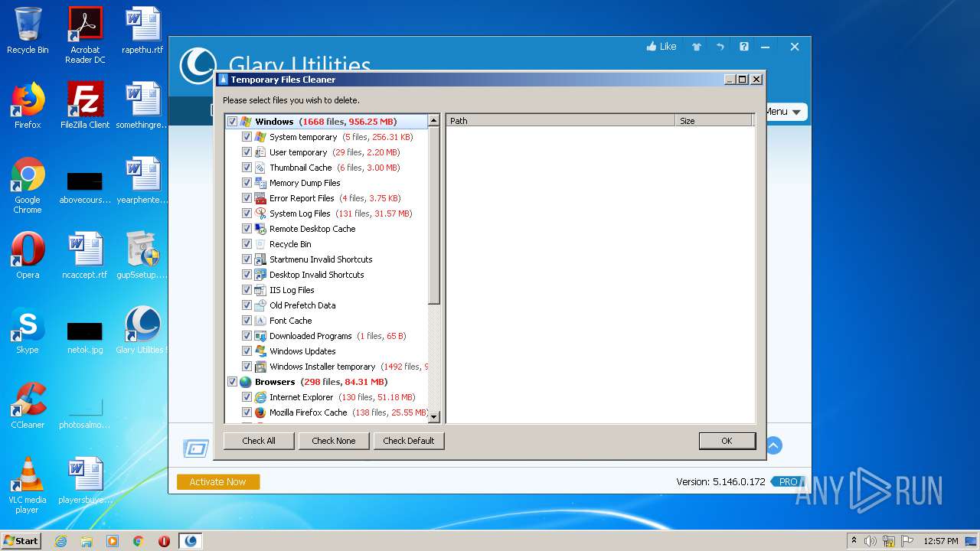Screen dimensions: 980x551
Task: Click the Size column header
Action: pos(714,121)
